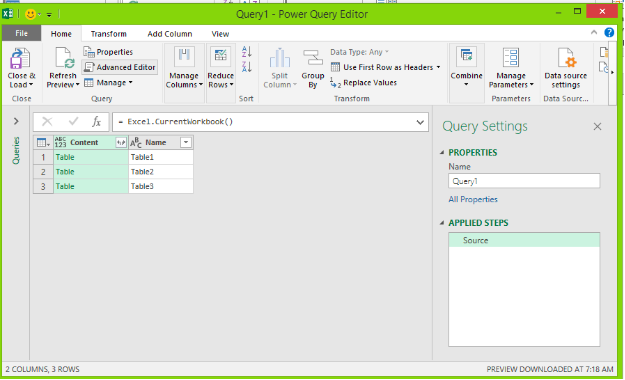Open the Manage query dropdown
625x380 pixels.
(108, 83)
